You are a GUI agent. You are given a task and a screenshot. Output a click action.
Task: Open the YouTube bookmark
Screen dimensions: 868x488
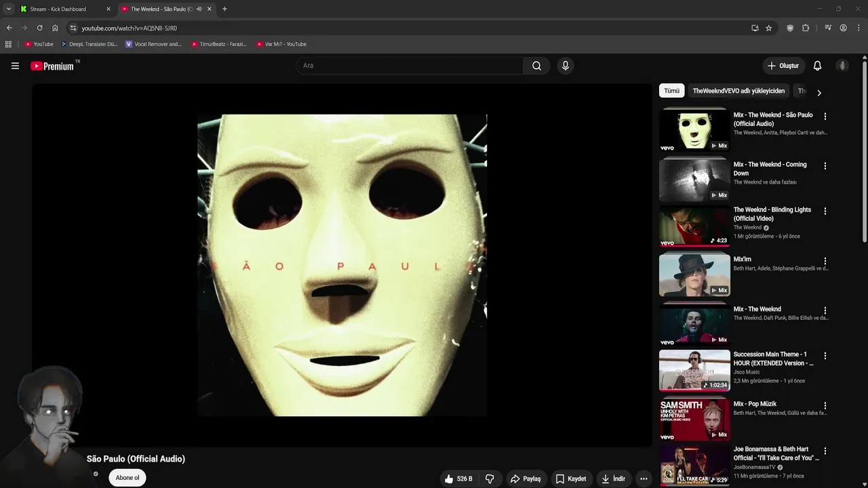(x=39, y=44)
